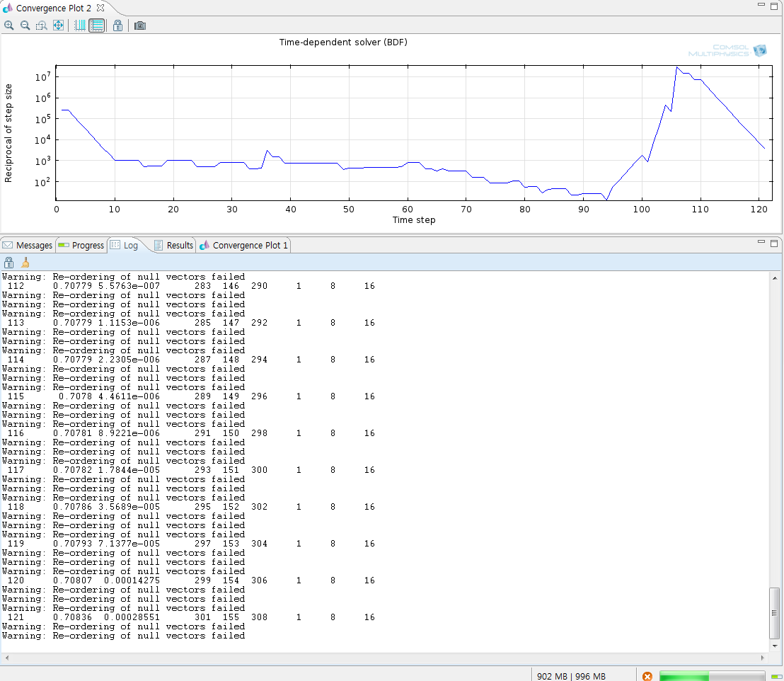Toggle y-axis log scale
Image resolution: width=784 pixels, height=681 pixels.
[96, 25]
